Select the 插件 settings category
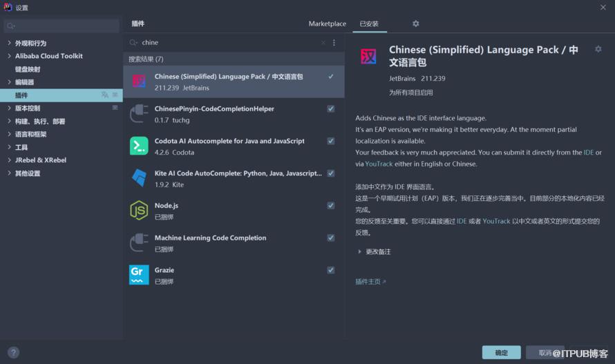Viewport: 615px width, 364px height. pyautogui.click(x=61, y=95)
